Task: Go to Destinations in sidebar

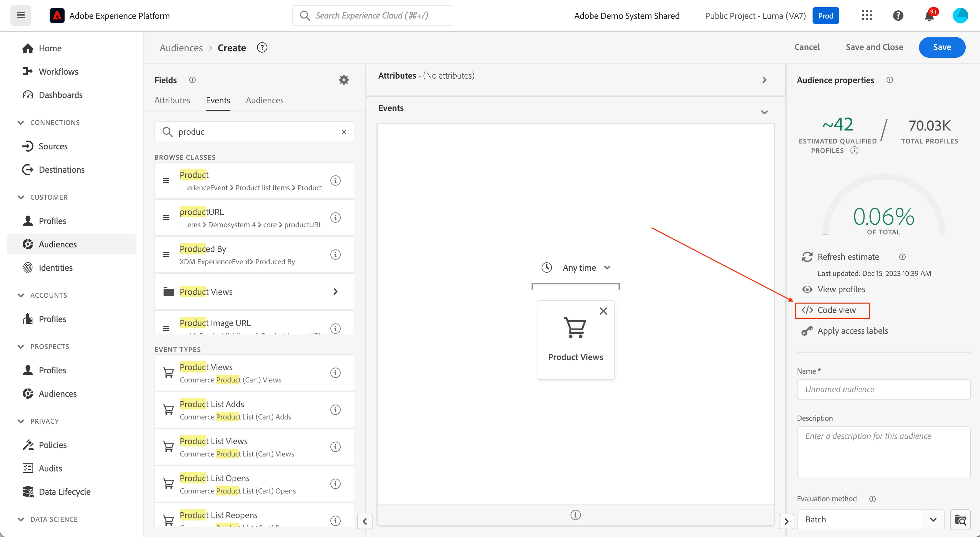Action: point(62,170)
